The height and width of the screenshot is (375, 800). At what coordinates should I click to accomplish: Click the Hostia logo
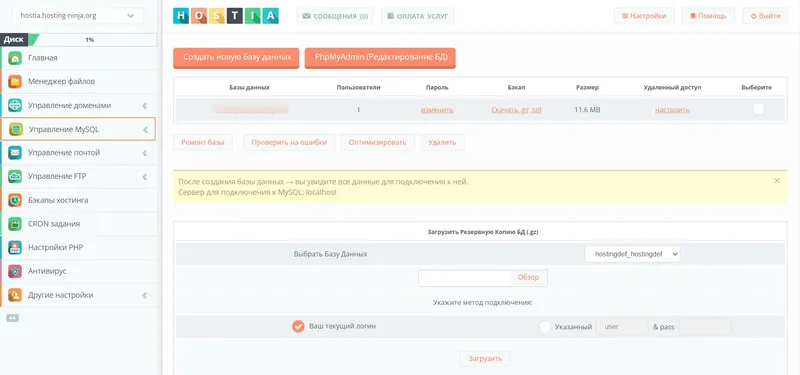click(226, 16)
